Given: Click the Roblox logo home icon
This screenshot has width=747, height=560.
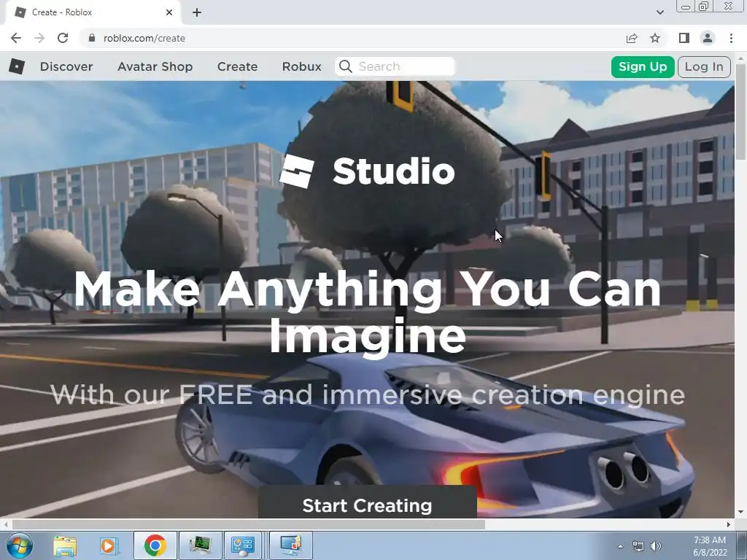Looking at the screenshot, I should point(17,66).
